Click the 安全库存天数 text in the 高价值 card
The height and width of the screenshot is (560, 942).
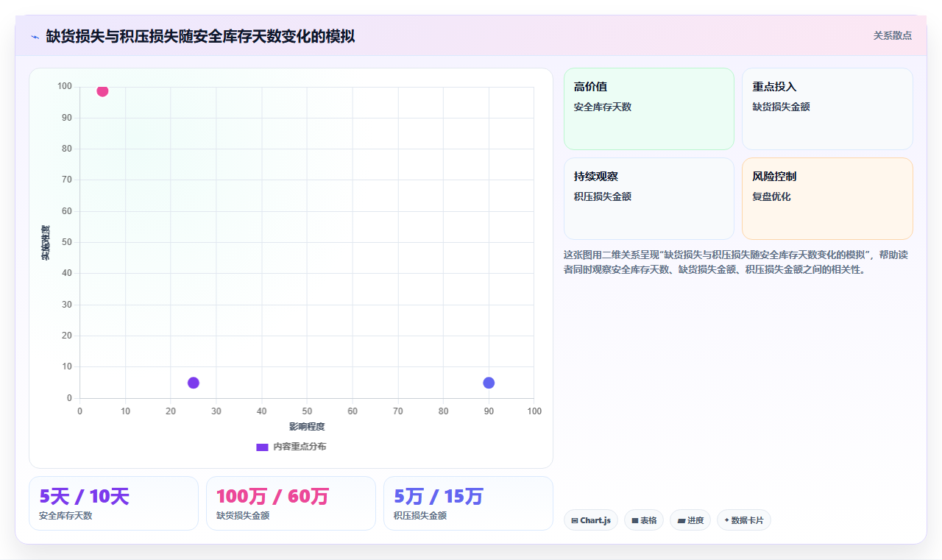click(603, 107)
